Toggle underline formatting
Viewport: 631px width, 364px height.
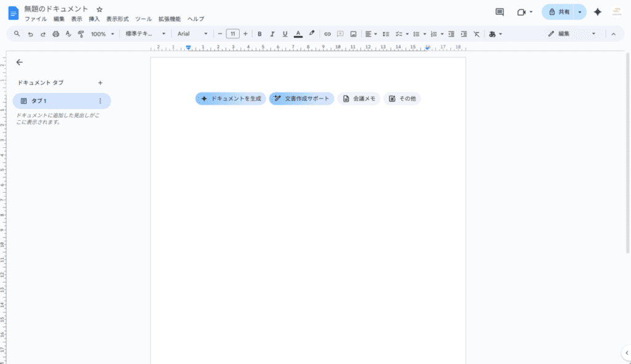point(285,34)
